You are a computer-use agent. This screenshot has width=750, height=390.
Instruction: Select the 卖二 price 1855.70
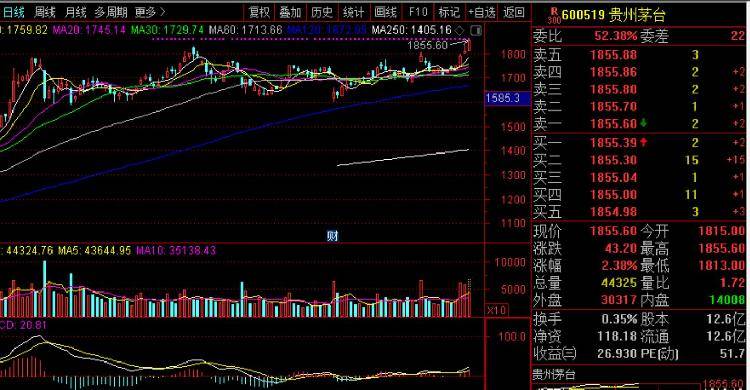click(x=613, y=106)
